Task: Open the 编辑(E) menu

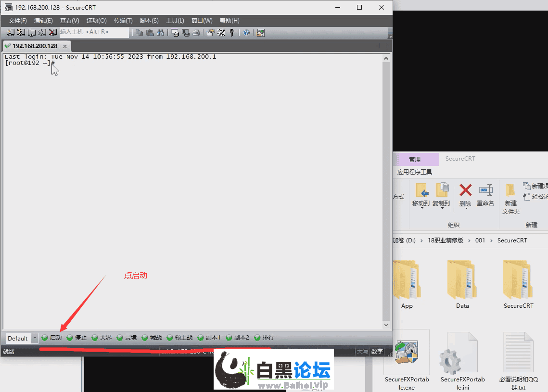Action: click(x=43, y=21)
